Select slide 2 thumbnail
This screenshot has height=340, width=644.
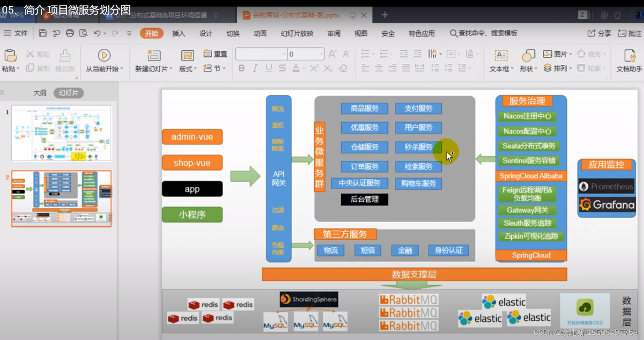[x=61, y=199]
